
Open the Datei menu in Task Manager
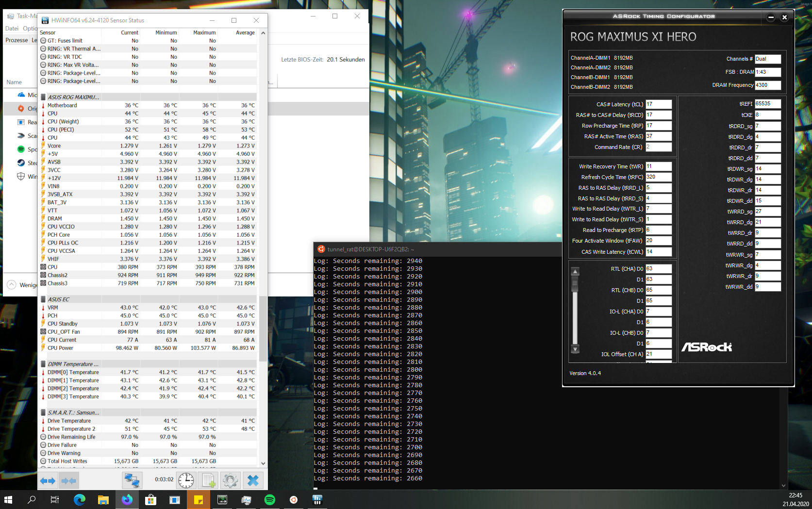click(x=12, y=29)
